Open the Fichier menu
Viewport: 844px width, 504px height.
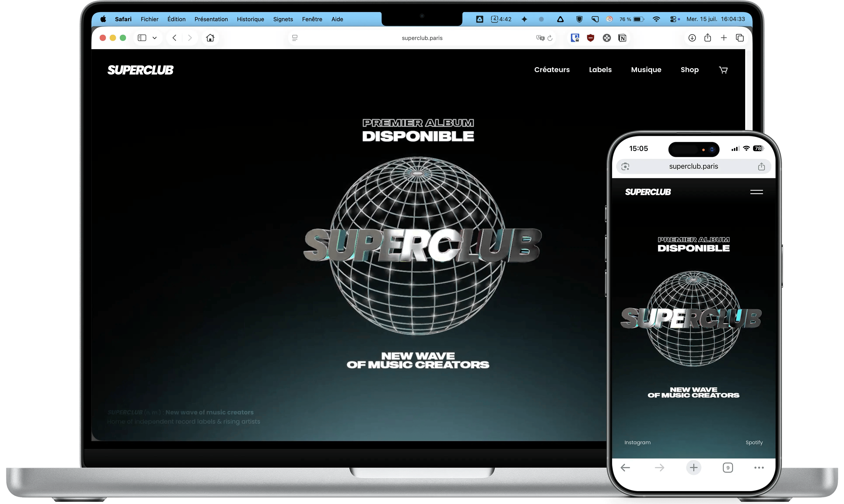click(x=150, y=19)
